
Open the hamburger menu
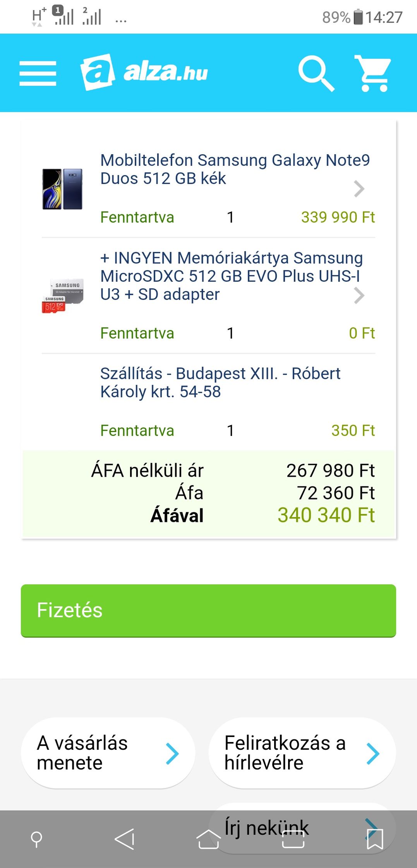38,73
